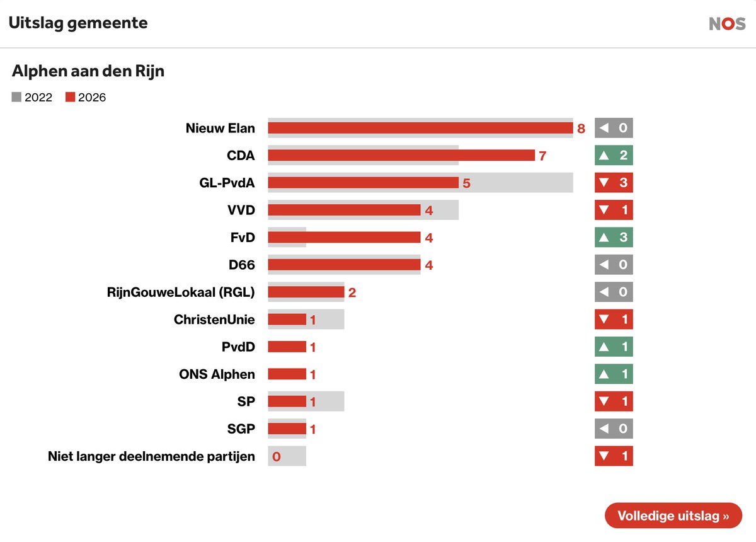The width and height of the screenshot is (756, 542).
Task: Click the ONS Alphen green badge
Action: point(614,374)
